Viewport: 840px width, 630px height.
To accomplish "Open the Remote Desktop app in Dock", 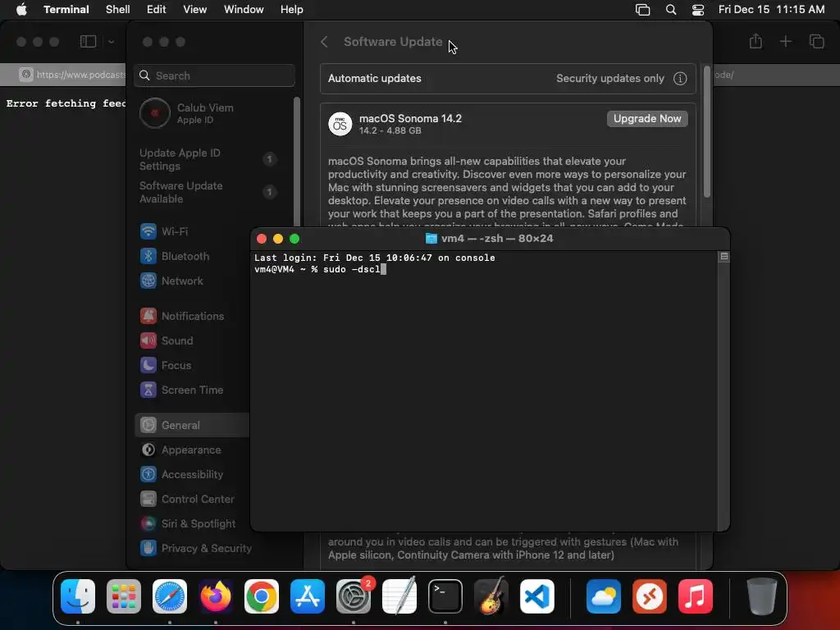I will (650, 596).
